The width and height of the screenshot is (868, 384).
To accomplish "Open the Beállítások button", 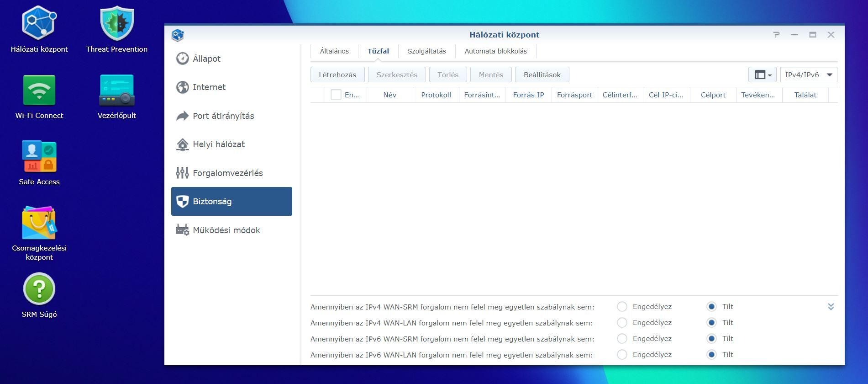I will click(542, 75).
